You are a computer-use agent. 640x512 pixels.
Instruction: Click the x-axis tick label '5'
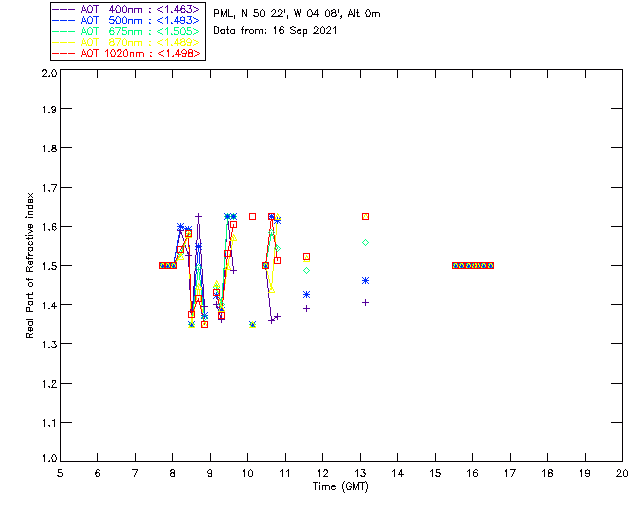(x=60, y=473)
